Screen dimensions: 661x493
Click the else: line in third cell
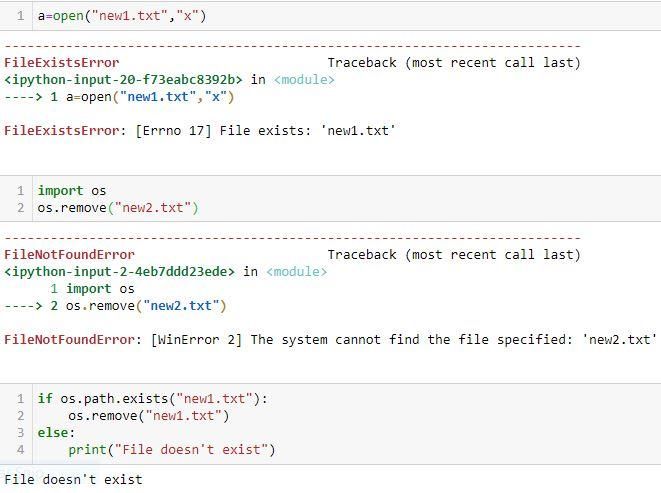56,433
